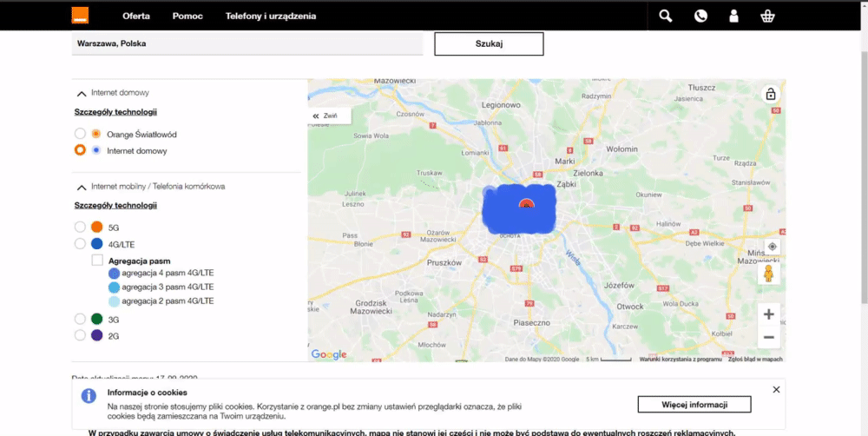The width and height of the screenshot is (868, 436).
Task: Click the Informacje o cookies heading
Action: (x=148, y=393)
